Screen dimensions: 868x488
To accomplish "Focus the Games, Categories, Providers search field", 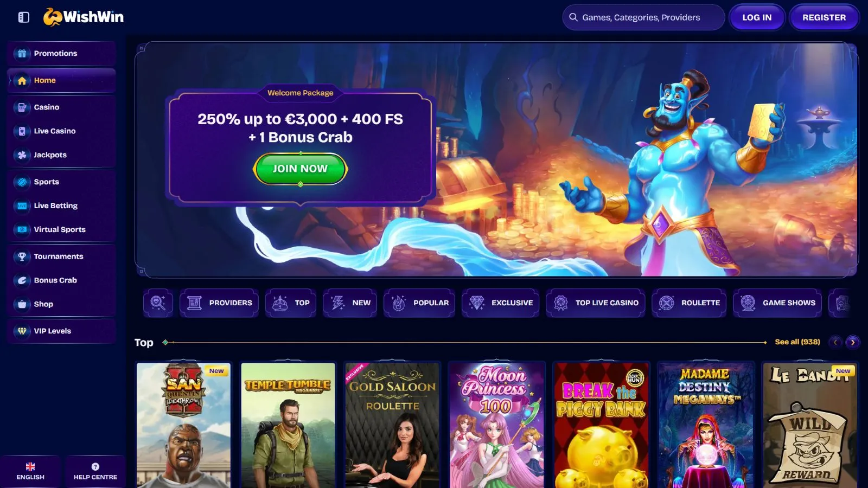I will [643, 17].
